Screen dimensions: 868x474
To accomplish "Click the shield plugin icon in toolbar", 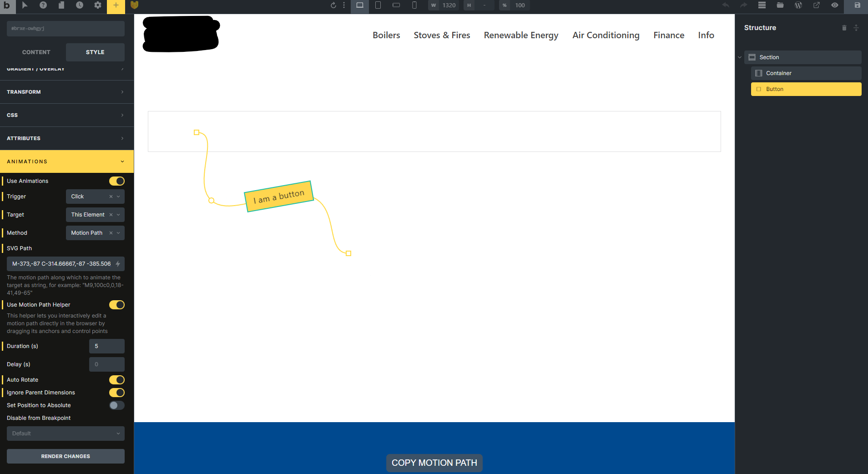I will [134, 5].
